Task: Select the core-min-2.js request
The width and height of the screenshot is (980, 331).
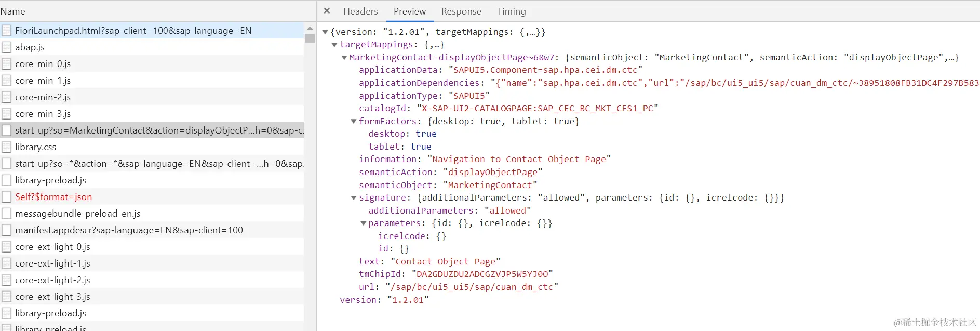Action: click(x=152, y=97)
